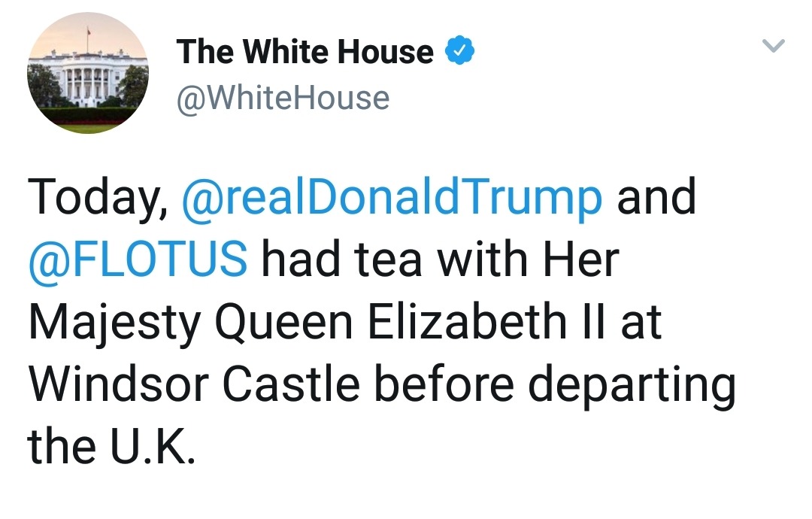
Task: Click the word Majesty in the tweet
Action: [x=117, y=323]
